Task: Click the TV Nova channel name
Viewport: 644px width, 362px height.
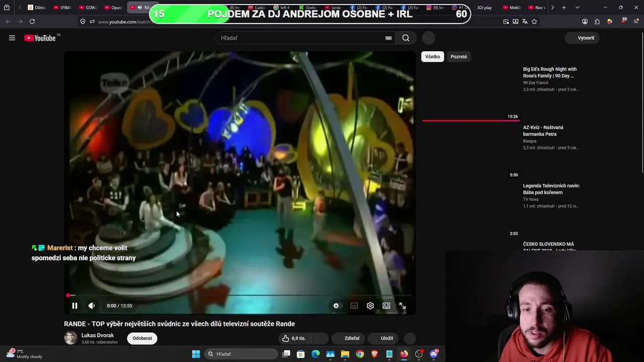Action: click(x=531, y=199)
